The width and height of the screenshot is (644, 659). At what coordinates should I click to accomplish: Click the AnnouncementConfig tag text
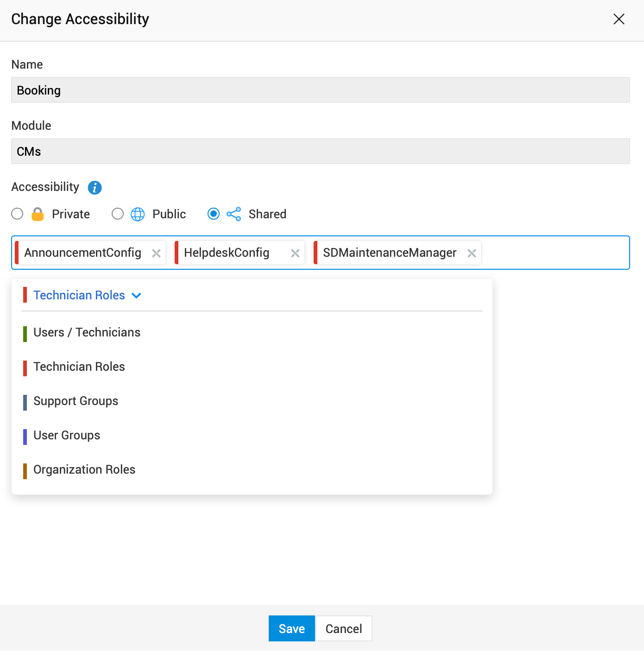click(83, 253)
